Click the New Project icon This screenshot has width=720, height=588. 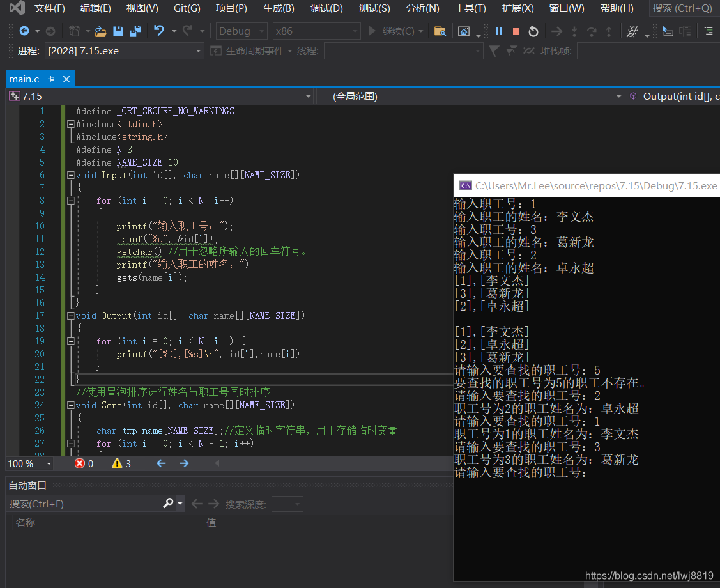click(x=74, y=31)
